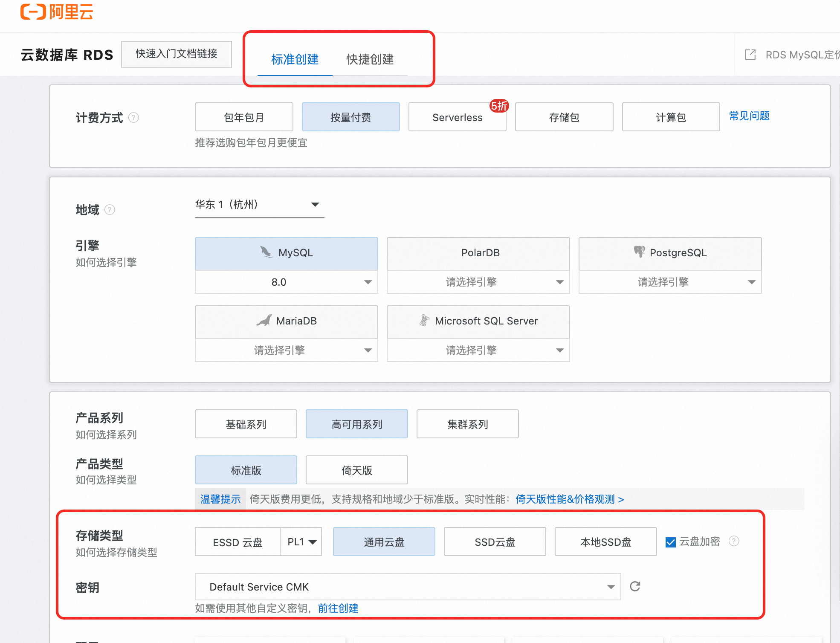Select 基础系列 product series
840x643 pixels.
click(246, 424)
